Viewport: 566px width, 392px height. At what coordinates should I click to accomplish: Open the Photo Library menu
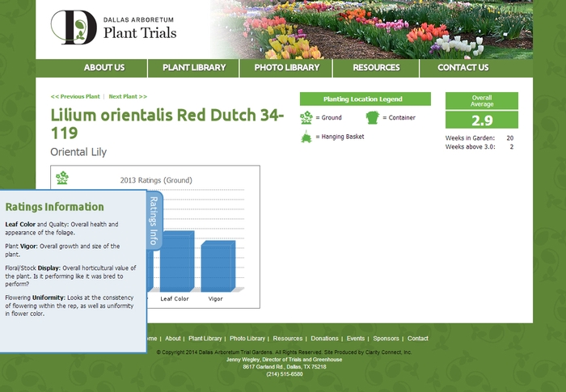click(x=286, y=68)
